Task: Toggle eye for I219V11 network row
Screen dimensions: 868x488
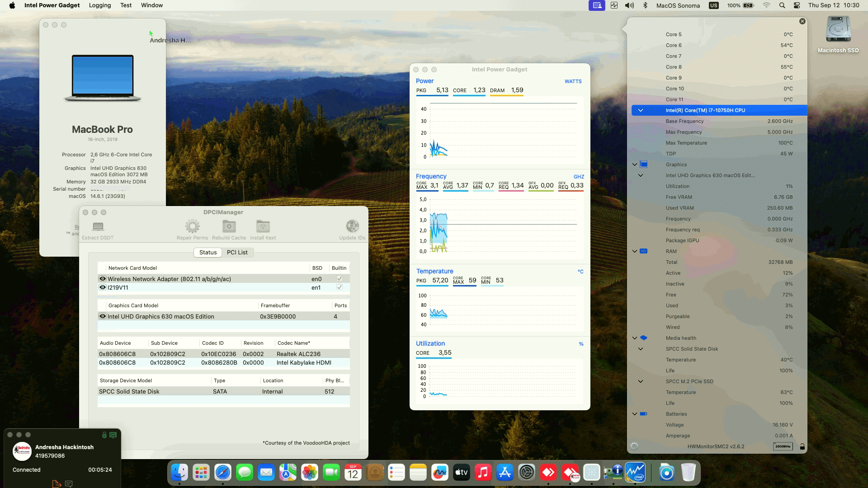Action: click(x=103, y=287)
